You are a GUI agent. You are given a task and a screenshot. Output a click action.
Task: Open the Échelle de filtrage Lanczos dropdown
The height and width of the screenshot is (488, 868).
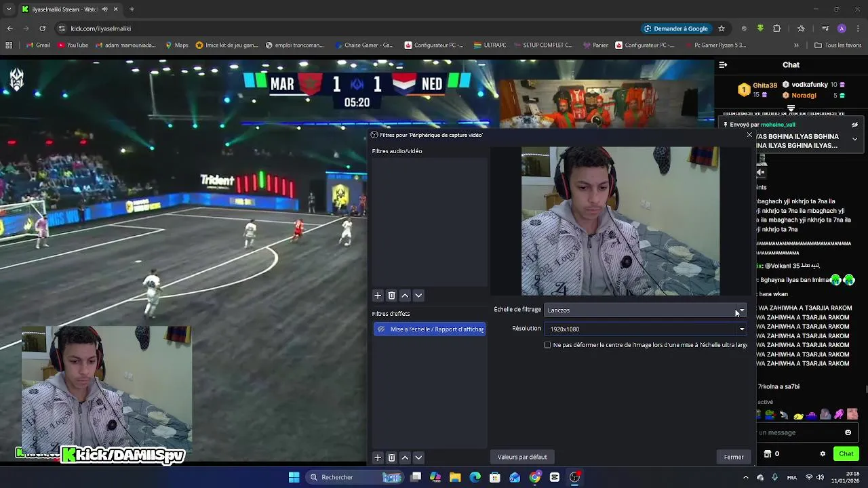pos(646,310)
